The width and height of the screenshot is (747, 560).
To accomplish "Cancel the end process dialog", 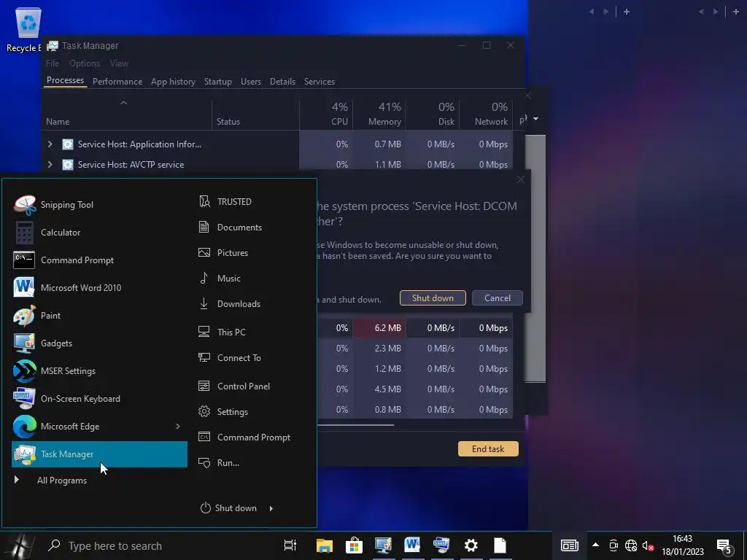I will coord(498,297).
